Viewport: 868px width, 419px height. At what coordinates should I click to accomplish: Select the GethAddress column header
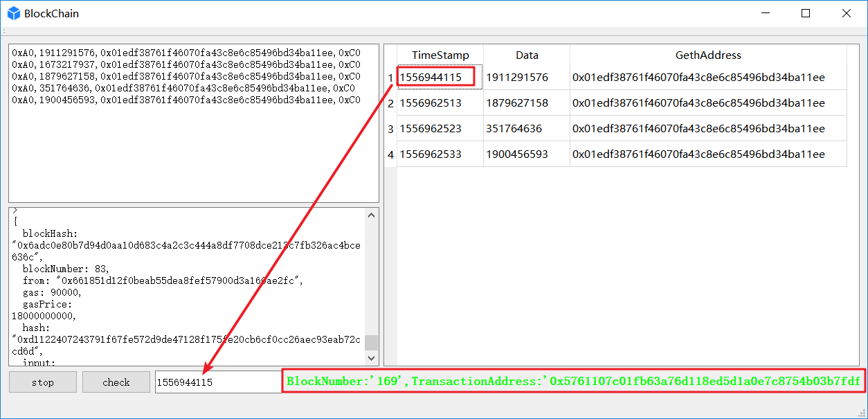(708, 55)
